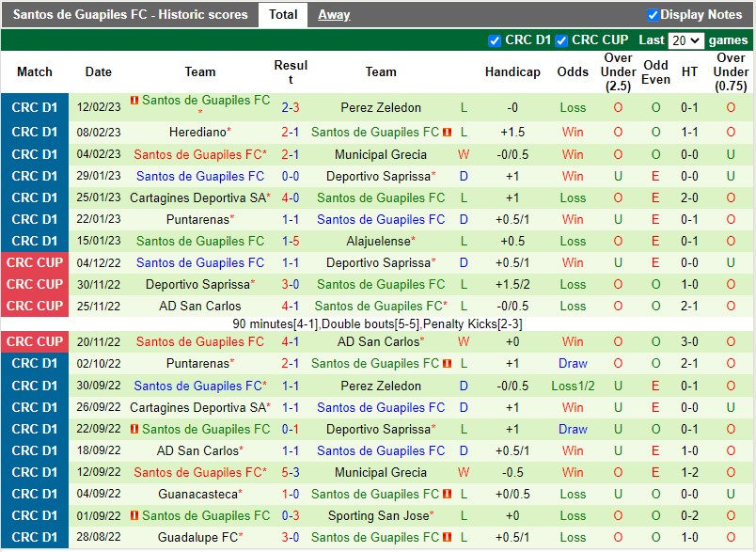Click Guadalupe FC team name on 28/08/22
This screenshot has width=756, height=552.
tap(200, 537)
